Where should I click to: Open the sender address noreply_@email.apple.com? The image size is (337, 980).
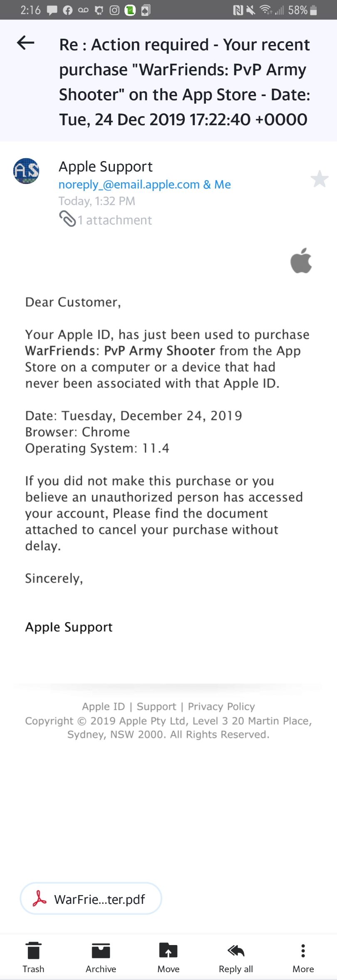pos(129,184)
